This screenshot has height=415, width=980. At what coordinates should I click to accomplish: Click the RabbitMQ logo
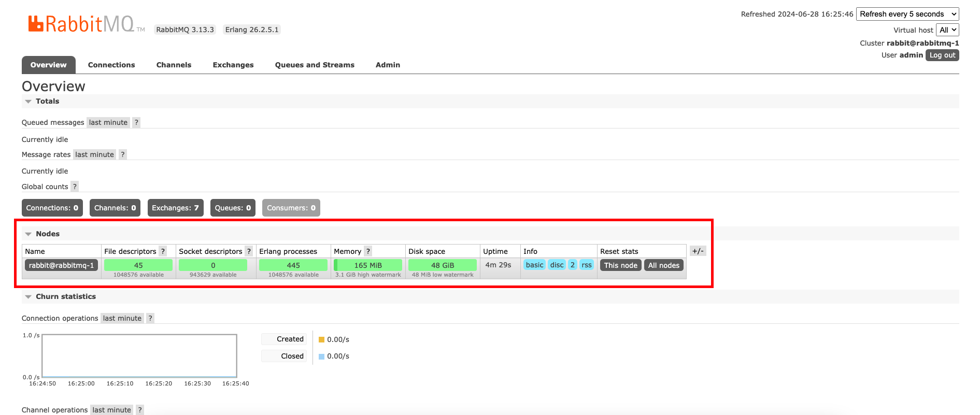pos(86,24)
